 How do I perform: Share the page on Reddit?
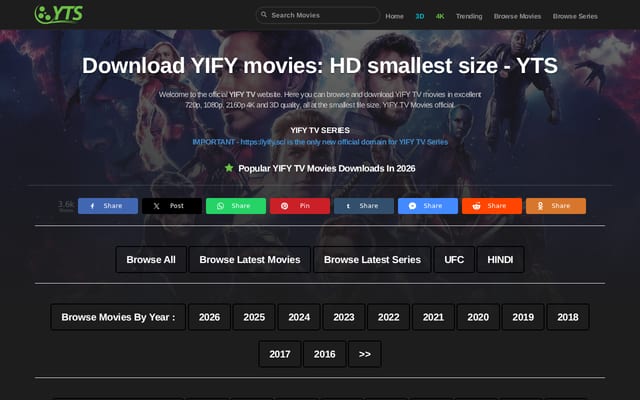click(492, 206)
